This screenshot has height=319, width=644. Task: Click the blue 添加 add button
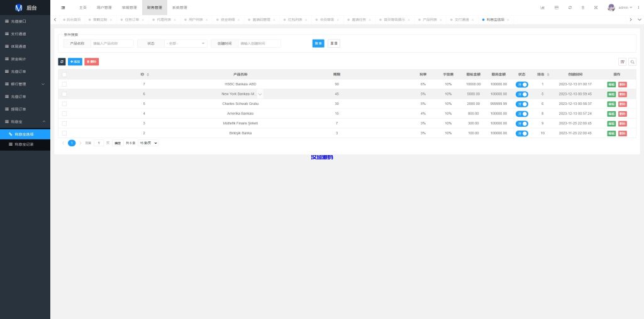75,62
